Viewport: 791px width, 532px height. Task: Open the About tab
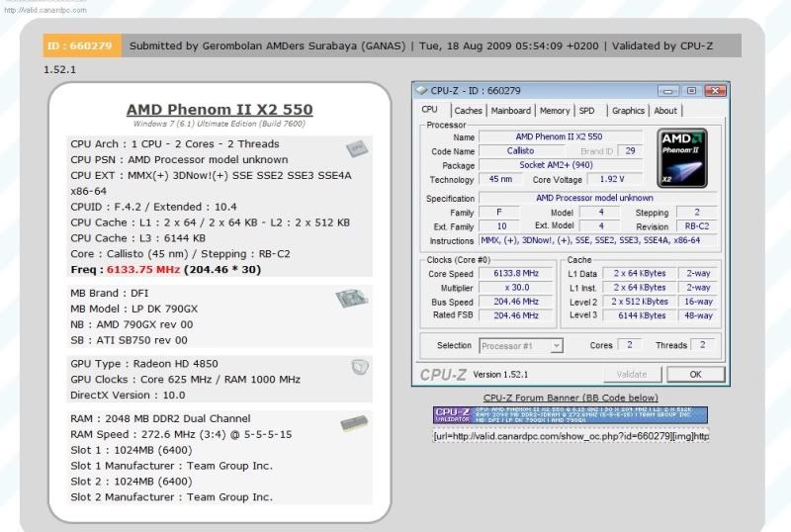point(665,111)
